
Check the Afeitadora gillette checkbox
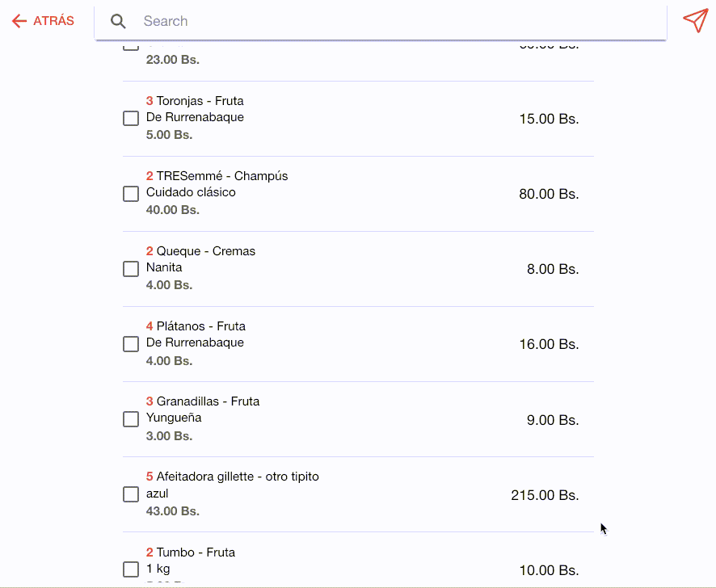pos(131,494)
